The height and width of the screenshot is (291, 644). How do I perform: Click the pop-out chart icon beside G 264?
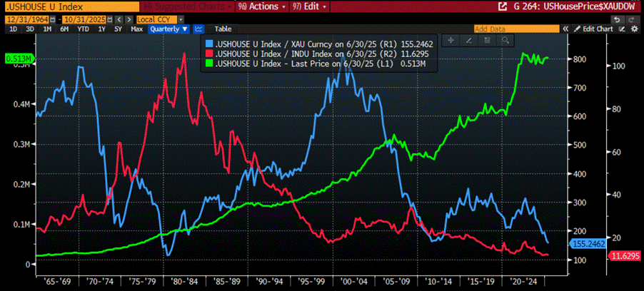tap(501, 6)
